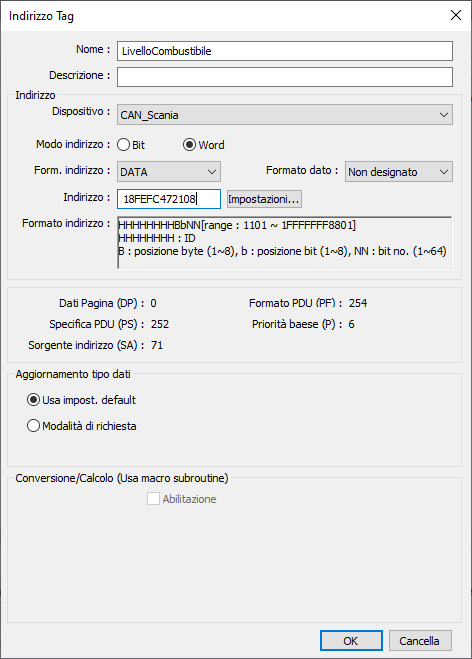
Task: Click the Sorgente indirizzo (SA) value
Action: pos(157,345)
